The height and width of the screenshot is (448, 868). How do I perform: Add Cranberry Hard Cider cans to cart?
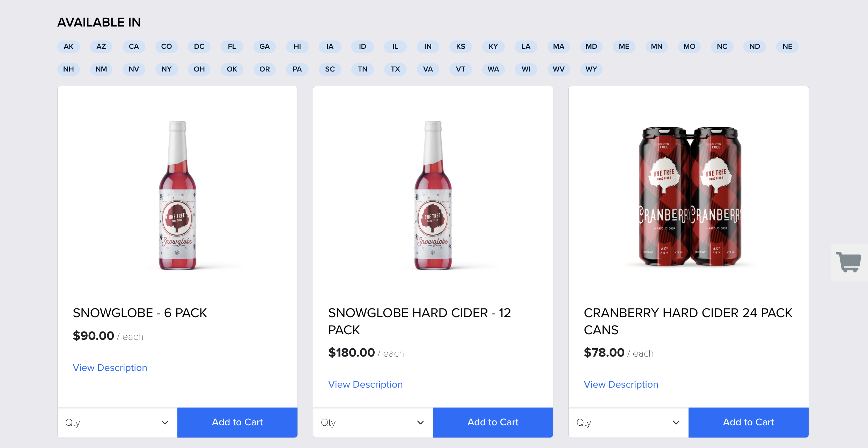click(x=749, y=423)
